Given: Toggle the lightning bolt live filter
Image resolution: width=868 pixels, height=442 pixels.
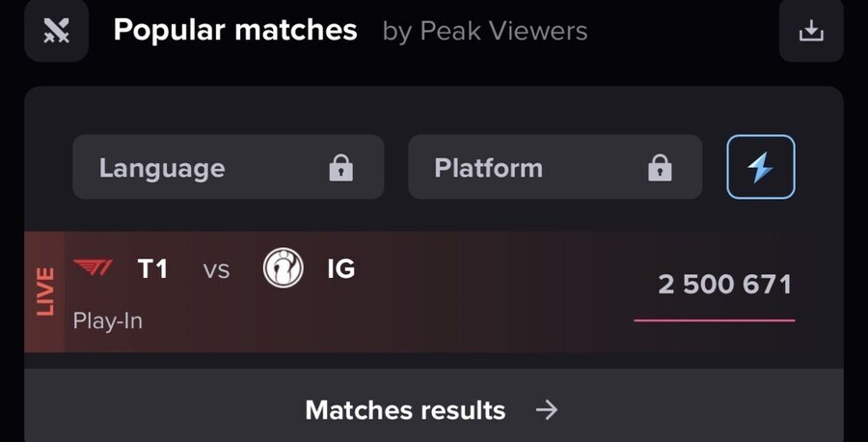Looking at the screenshot, I should coord(761,168).
